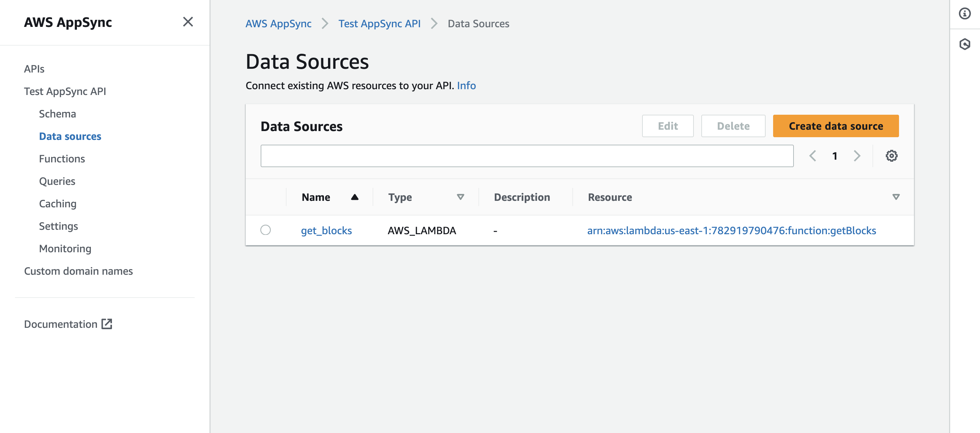Open Test AppSync API in the sidebar
980x433 pixels.
coord(65,91)
